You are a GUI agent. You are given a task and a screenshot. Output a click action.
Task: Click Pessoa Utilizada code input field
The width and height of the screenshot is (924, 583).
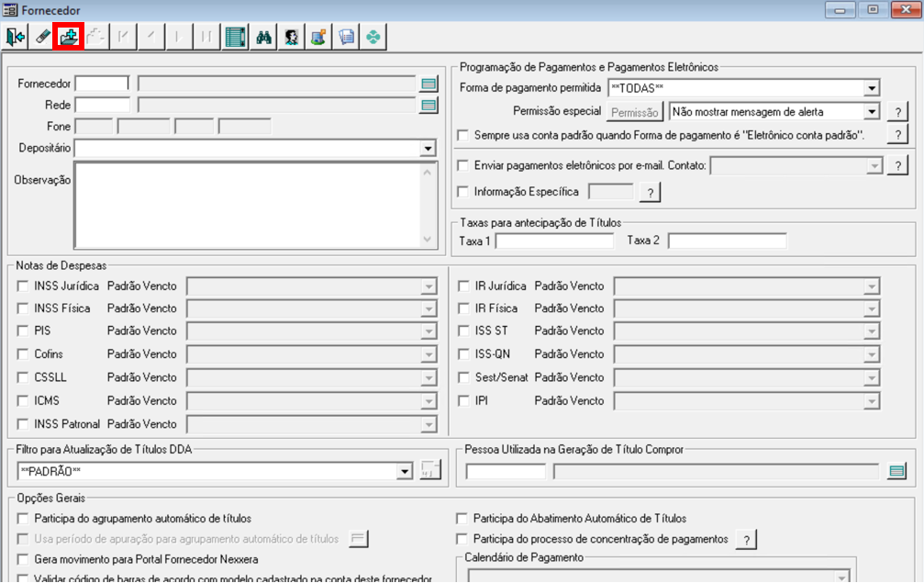[507, 471]
